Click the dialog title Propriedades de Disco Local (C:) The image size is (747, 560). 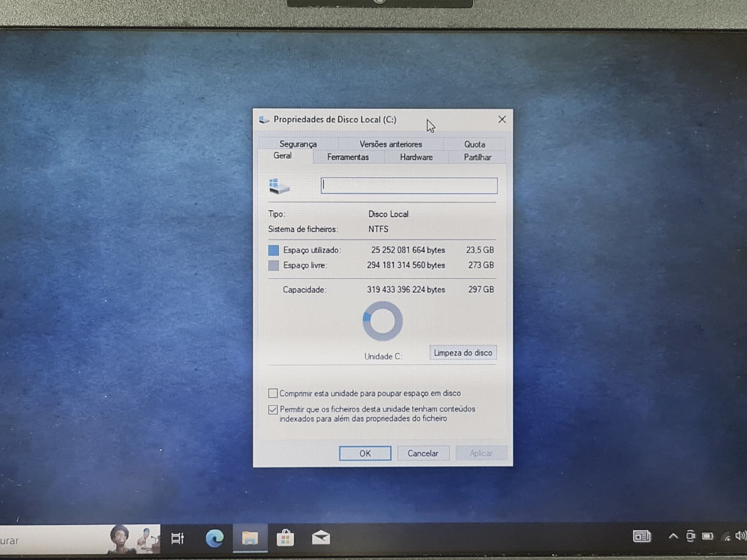point(335,119)
